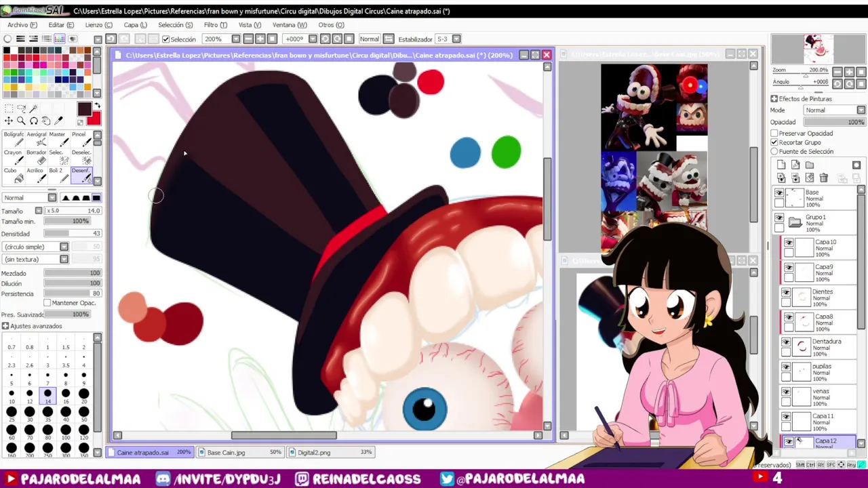868x488 pixels.
Task: Swap foreground and background colors
Action: point(96,106)
